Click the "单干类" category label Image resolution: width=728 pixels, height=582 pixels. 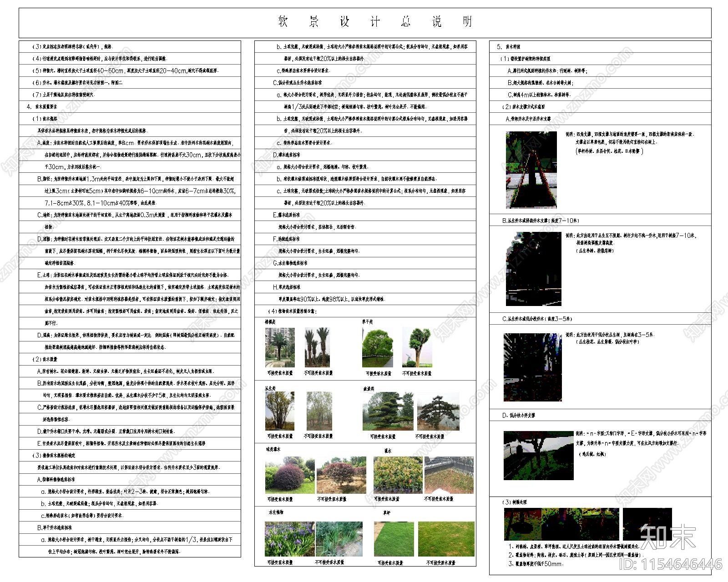pos(368,322)
